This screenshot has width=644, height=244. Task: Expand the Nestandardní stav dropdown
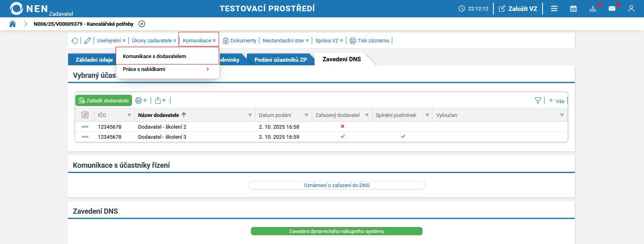click(286, 41)
